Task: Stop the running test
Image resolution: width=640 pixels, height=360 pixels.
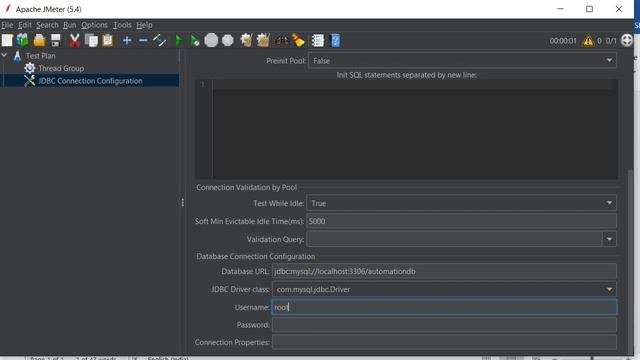Action: [211, 40]
